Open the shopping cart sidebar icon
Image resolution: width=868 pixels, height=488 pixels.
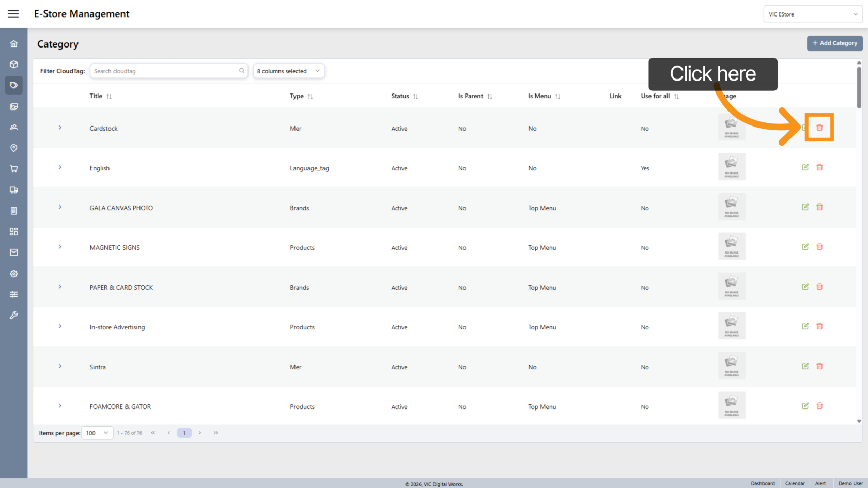[x=14, y=169]
